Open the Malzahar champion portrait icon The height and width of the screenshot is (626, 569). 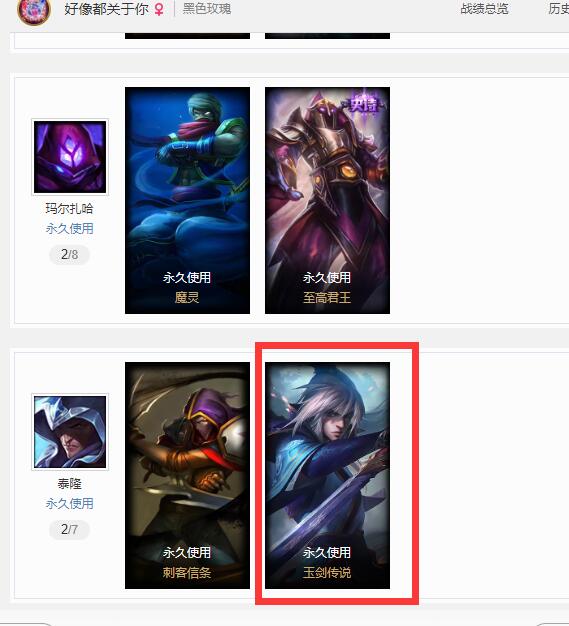click(x=70, y=157)
